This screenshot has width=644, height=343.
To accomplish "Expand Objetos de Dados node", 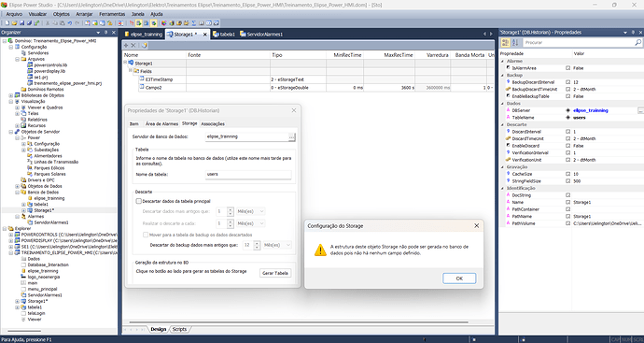I will (17, 186).
